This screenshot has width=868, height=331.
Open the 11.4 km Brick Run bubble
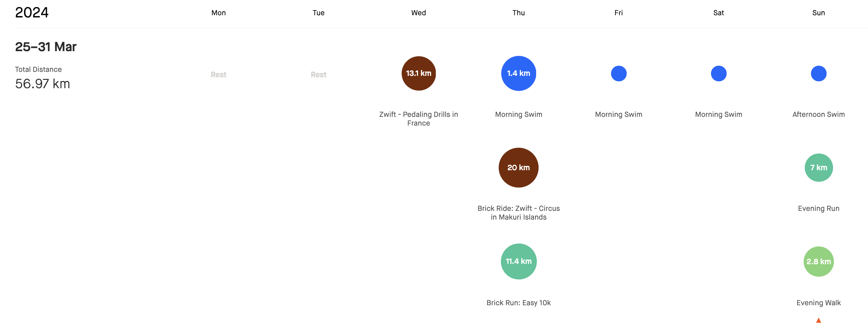point(518,261)
